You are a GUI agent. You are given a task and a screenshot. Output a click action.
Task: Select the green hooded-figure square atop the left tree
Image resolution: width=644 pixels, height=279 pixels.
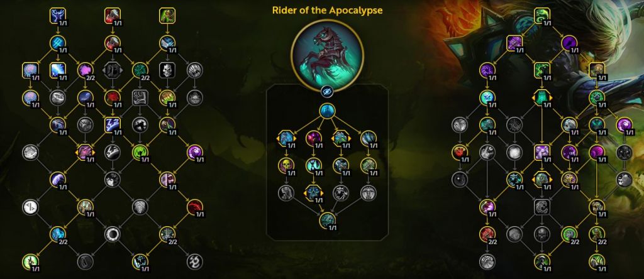pyautogui.click(x=167, y=16)
